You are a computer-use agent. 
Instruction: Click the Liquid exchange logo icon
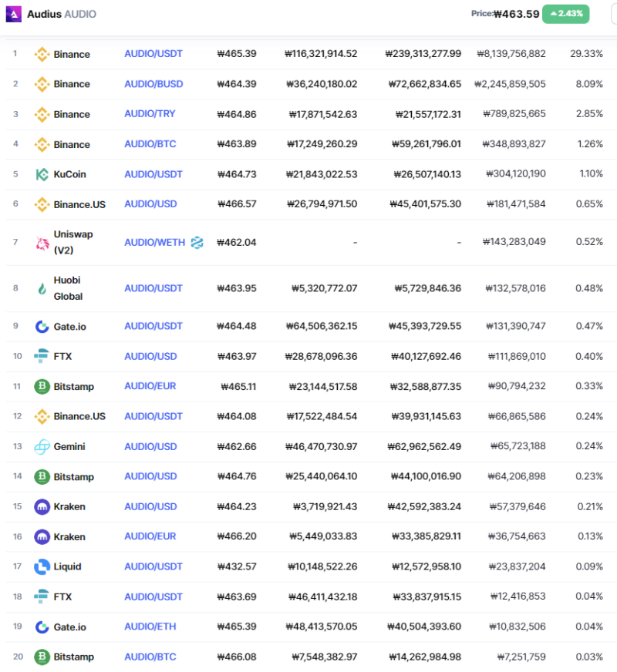click(42, 567)
